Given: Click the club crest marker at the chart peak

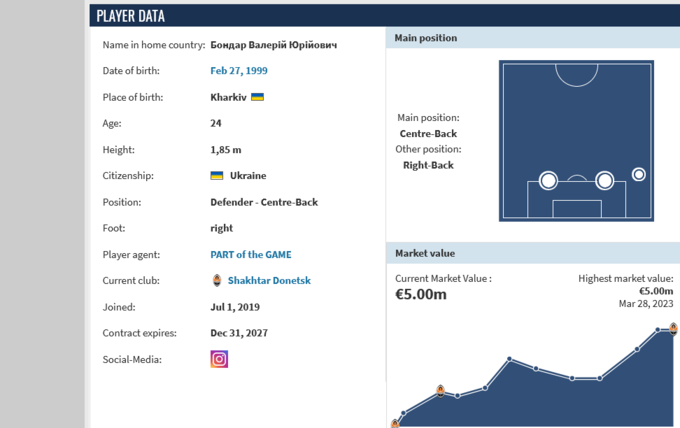Looking at the screenshot, I should point(674,328).
